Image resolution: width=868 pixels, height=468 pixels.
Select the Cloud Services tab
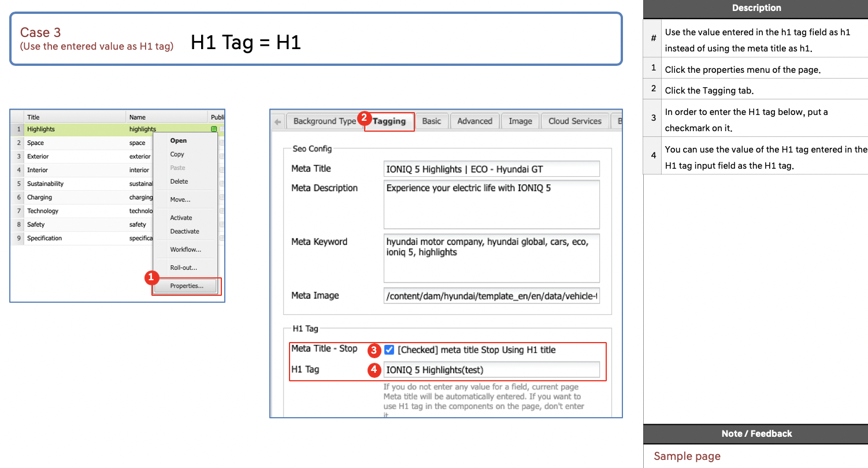(x=574, y=121)
